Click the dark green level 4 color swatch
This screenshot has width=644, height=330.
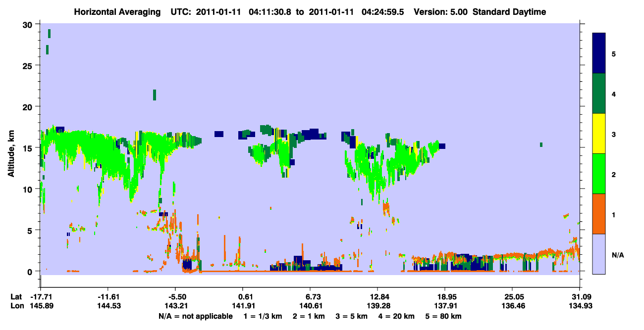599,94
